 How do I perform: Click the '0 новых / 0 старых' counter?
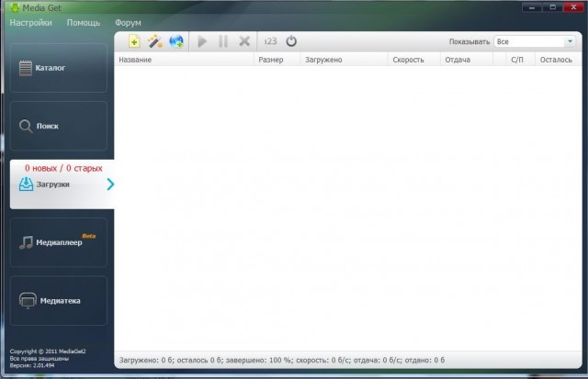tap(63, 168)
